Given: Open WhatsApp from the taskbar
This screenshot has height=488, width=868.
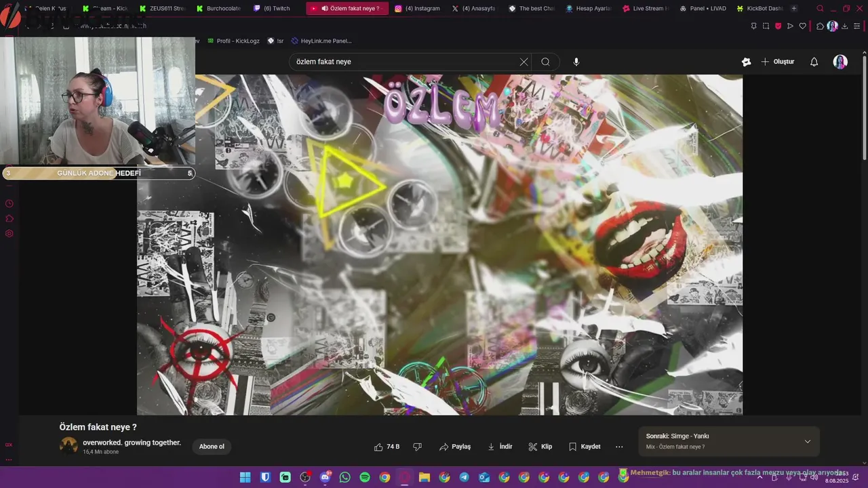Looking at the screenshot, I should pyautogui.click(x=344, y=477).
